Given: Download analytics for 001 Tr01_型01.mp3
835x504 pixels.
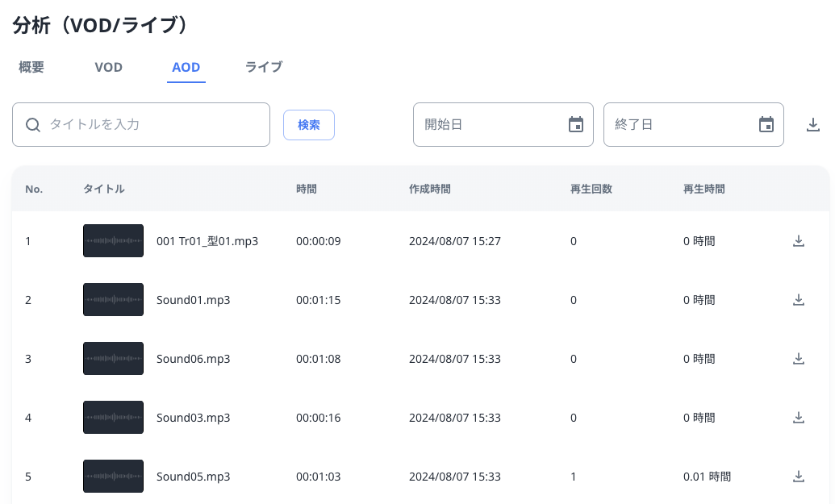Looking at the screenshot, I should 799,240.
